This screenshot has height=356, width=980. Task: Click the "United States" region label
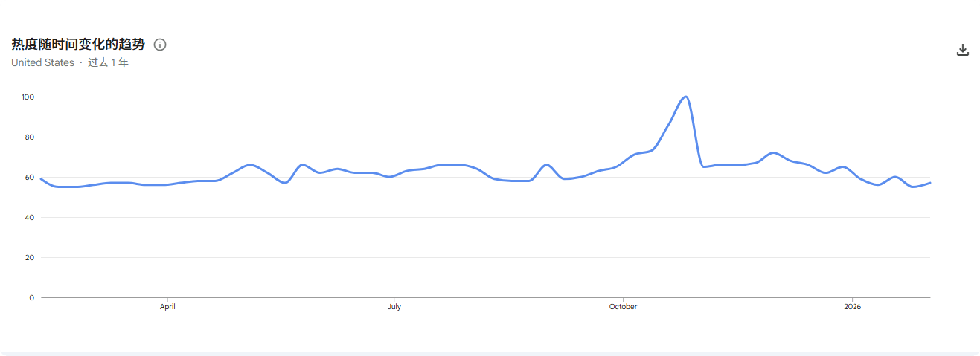(x=42, y=63)
